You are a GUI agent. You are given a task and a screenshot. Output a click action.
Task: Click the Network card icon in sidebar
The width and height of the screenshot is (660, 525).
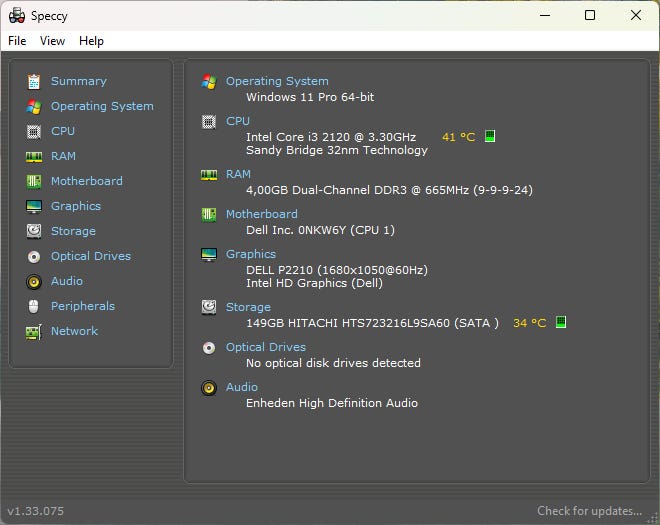coord(34,332)
